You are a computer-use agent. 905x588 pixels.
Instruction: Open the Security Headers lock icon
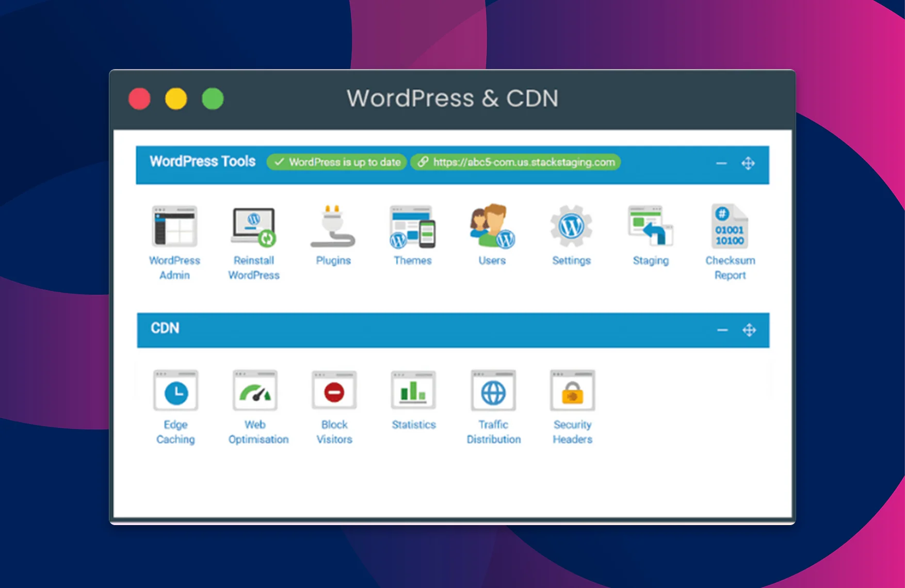pyautogui.click(x=572, y=390)
